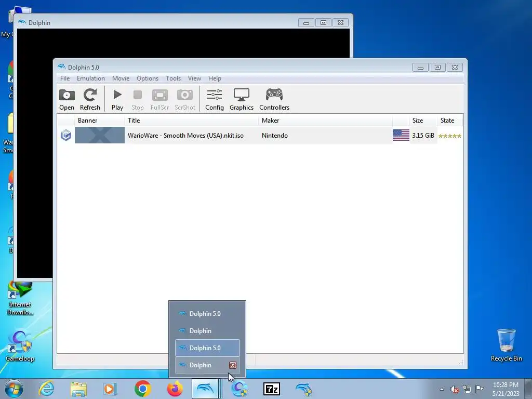
Task: Click the Dolphin shield icon on taskbar
Action: coord(303,389)
